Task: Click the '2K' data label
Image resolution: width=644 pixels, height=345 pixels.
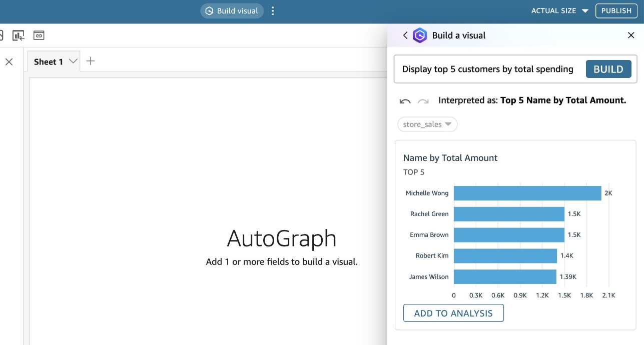Action: point(608,193)
